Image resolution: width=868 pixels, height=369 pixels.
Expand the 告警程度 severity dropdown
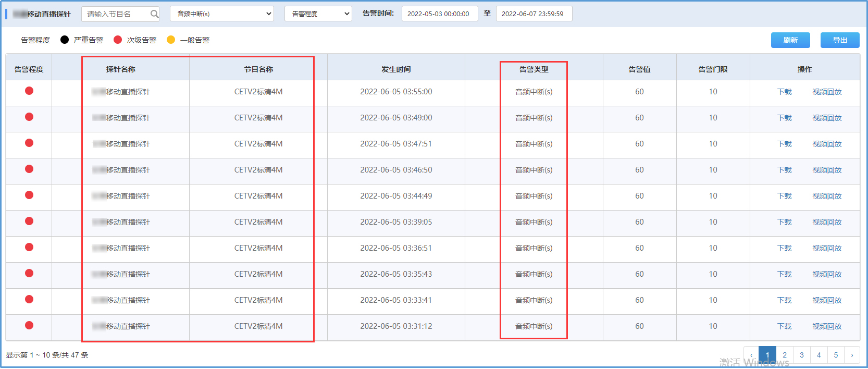(x=318, y=14)
